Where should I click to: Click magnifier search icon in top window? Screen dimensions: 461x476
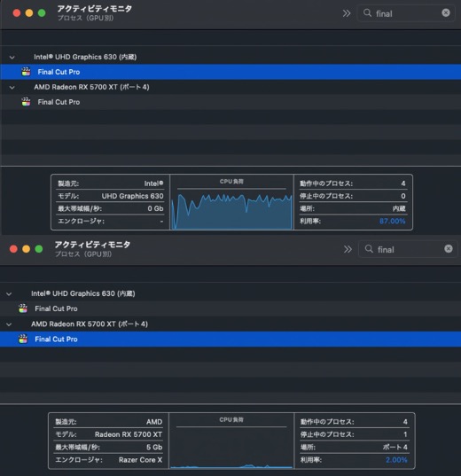pos(367,12)
